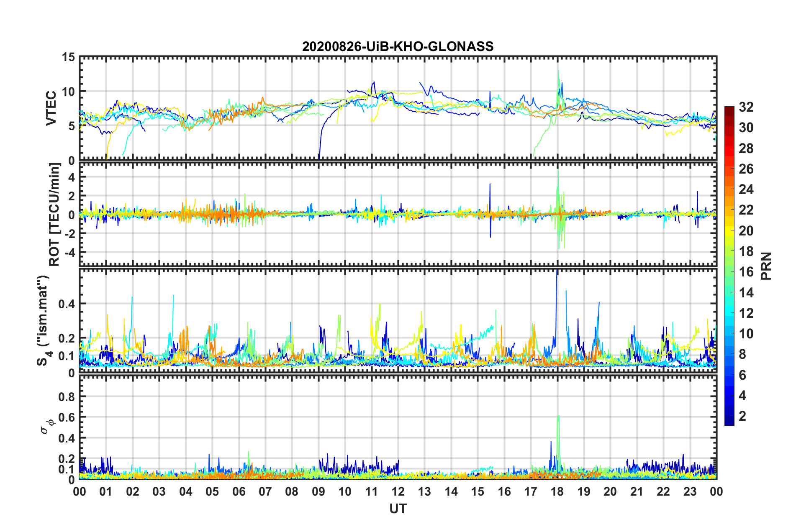The image size is (796, 532).
Task: Click colorbar tick label 2
Action: (x=742, y=416)
